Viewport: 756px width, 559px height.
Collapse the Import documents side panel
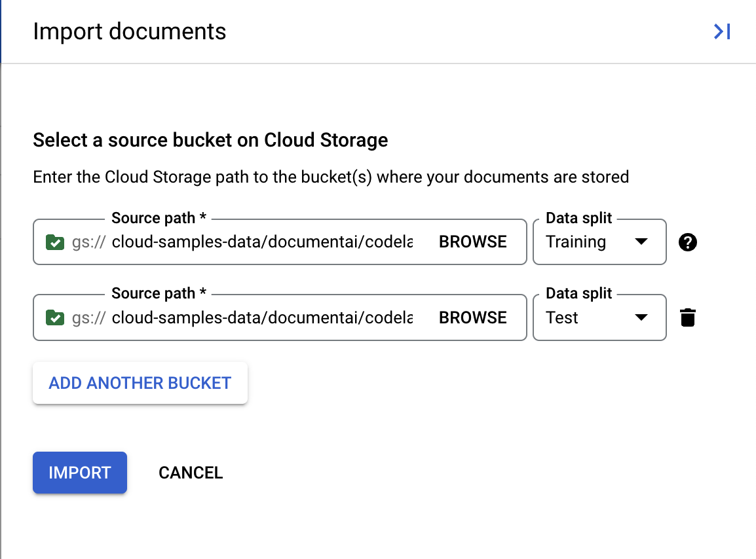point(721,31)
